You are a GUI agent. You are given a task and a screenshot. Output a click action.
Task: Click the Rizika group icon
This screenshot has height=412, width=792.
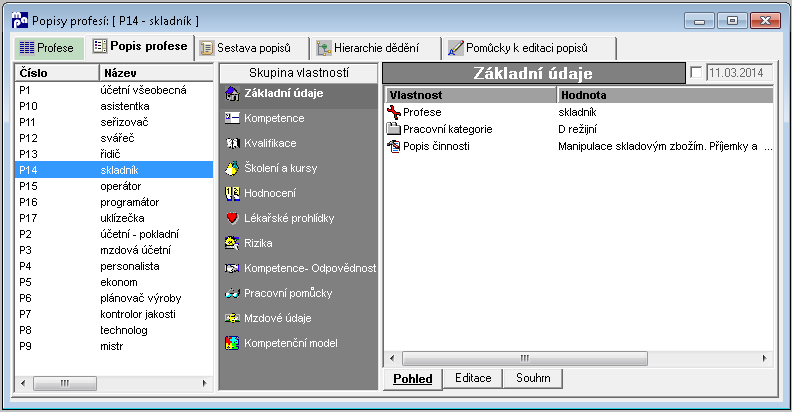(232, 243)
